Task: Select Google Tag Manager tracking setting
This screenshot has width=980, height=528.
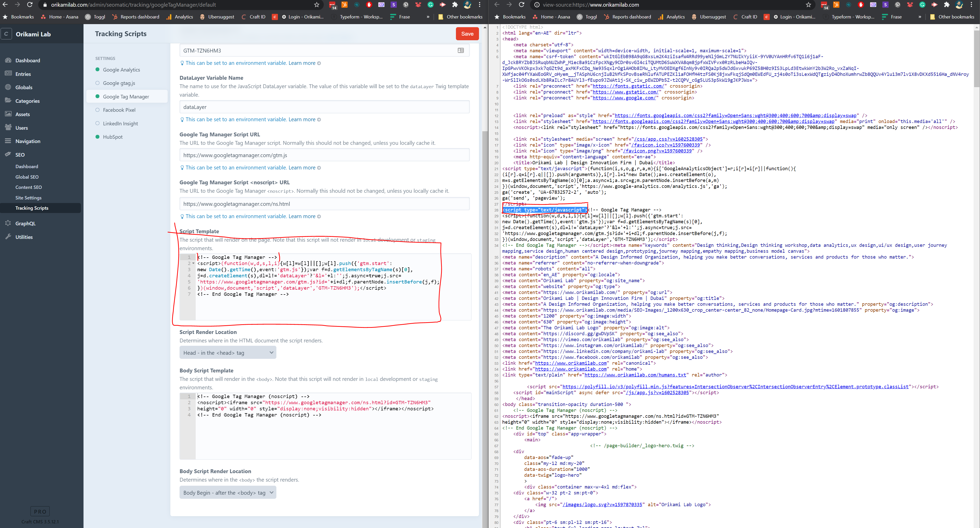Action: click(127, 96)
